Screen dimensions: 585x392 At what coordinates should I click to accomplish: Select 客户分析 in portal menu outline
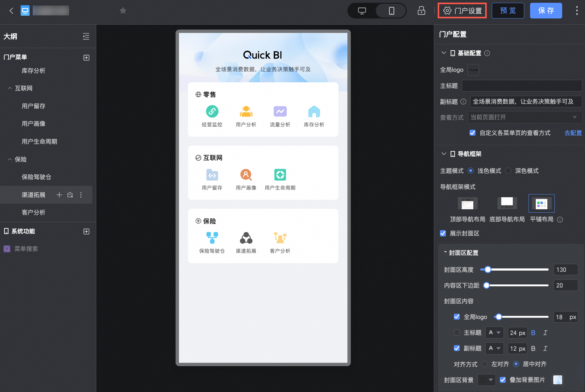click(33, 212)
